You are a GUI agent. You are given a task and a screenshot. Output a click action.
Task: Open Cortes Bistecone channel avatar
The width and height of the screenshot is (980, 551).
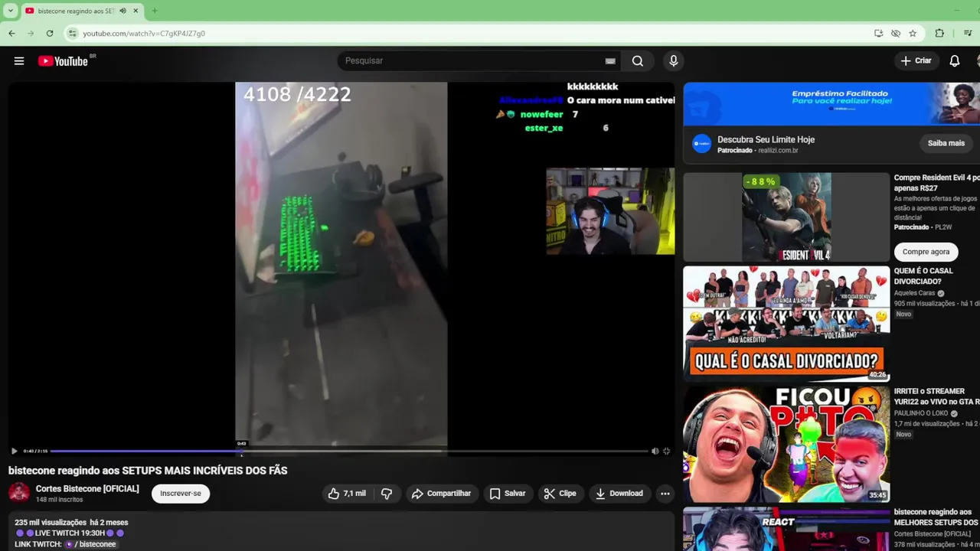[x=19, y=494]
